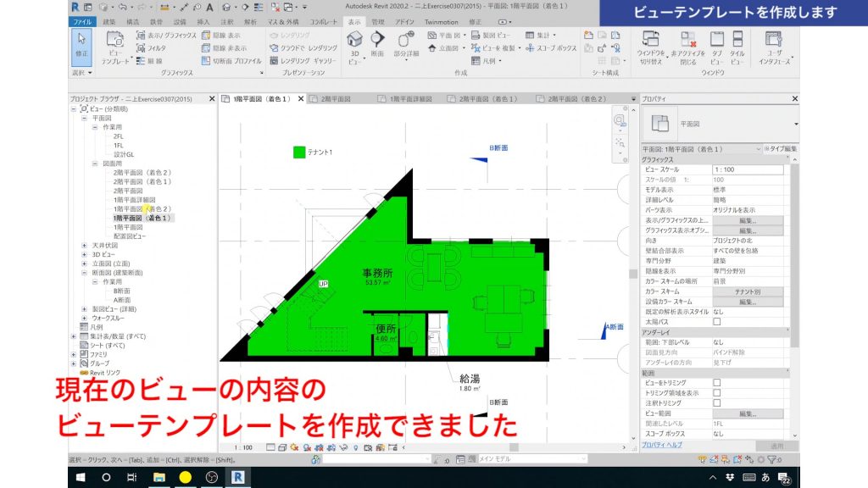This screenshot has height=488, width=868.
Task: Click the green テナント1 legend swatch
Action: [299, 152]
